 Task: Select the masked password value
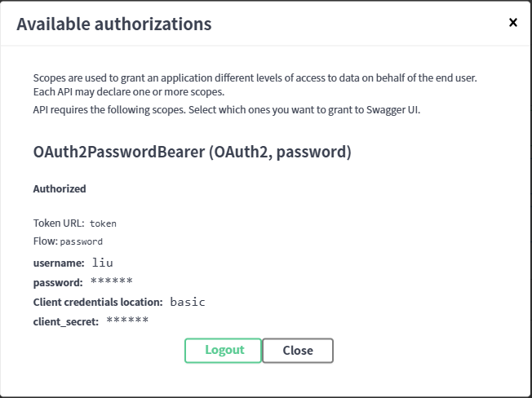[111, 281]
